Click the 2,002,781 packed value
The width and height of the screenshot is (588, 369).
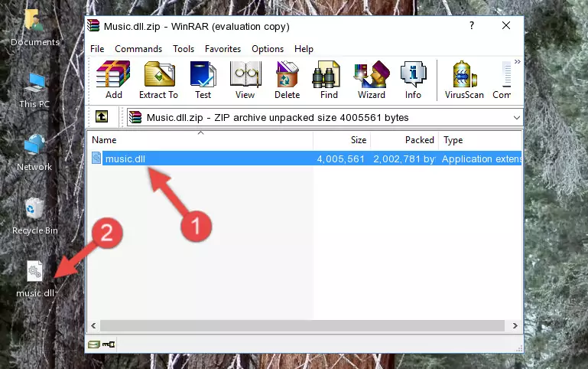(404, 158)
